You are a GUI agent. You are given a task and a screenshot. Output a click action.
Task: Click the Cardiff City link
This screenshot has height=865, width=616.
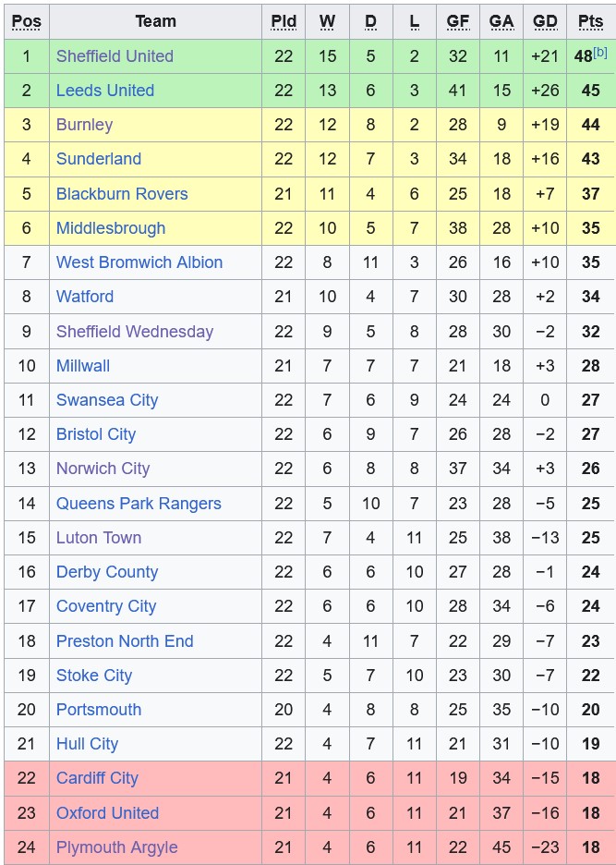(97, 778)
